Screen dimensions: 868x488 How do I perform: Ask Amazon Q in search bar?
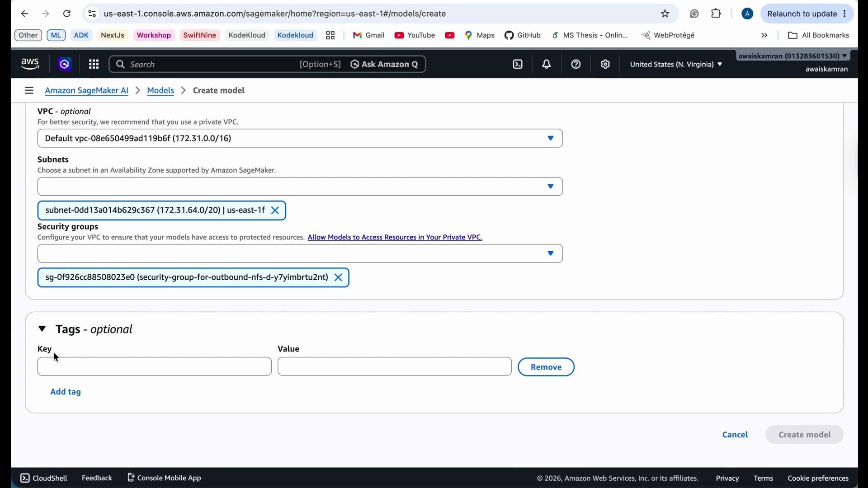(x=385, y=65)
